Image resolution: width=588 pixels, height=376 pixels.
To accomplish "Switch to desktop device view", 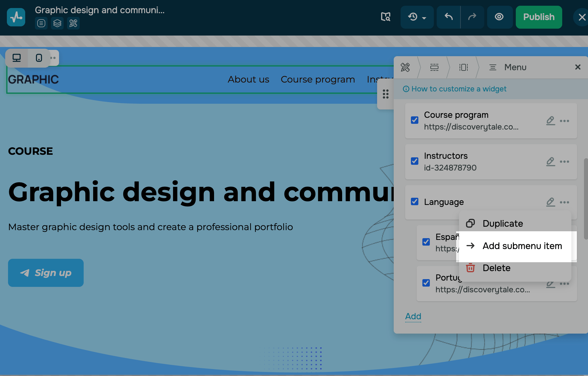I will coord(17,58).
